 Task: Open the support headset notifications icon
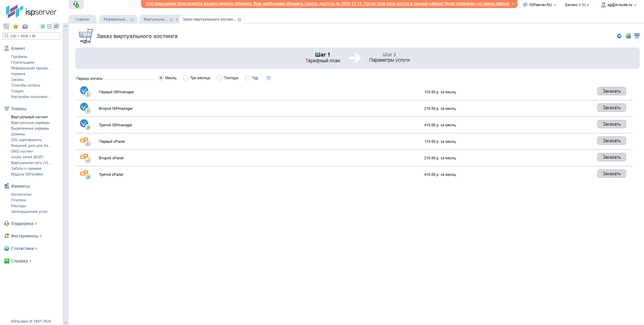point(76,4)
